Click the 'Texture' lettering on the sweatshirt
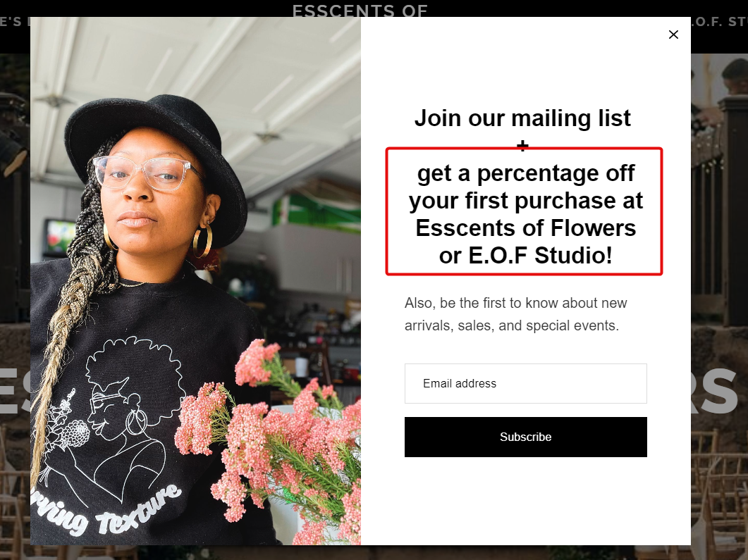This screenshot has height=560, width=748. [140, 509]
